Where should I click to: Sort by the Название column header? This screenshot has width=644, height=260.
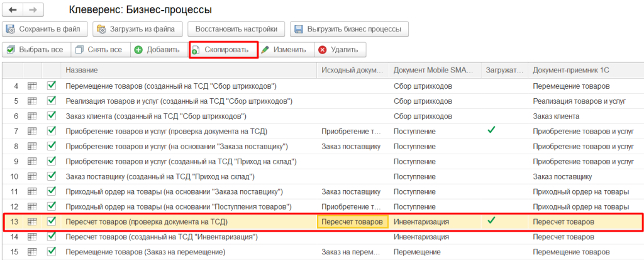pos(189,71)
